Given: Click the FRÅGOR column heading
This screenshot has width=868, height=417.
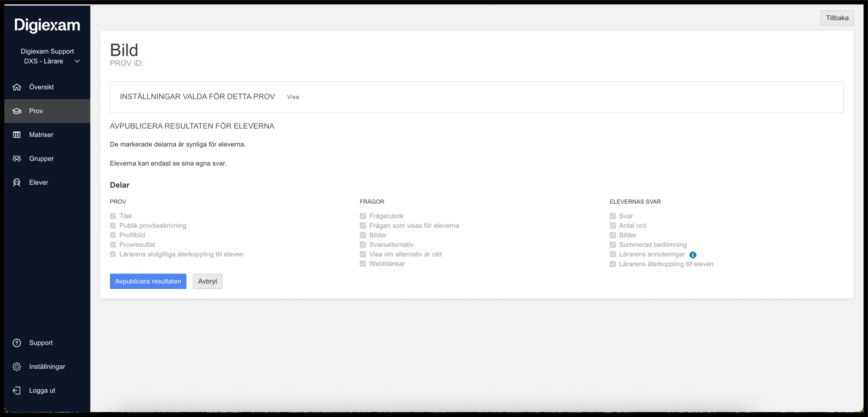Looking at the screenshot, I should click(x=372, y=202).
